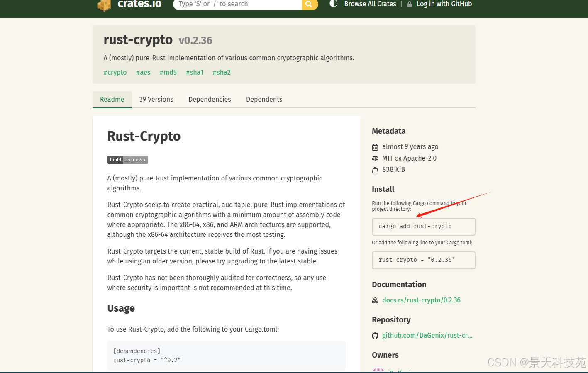This screenshot has width=588, height=373.
Task: Click the Install section heading
Action: click(x=383, y=189)
